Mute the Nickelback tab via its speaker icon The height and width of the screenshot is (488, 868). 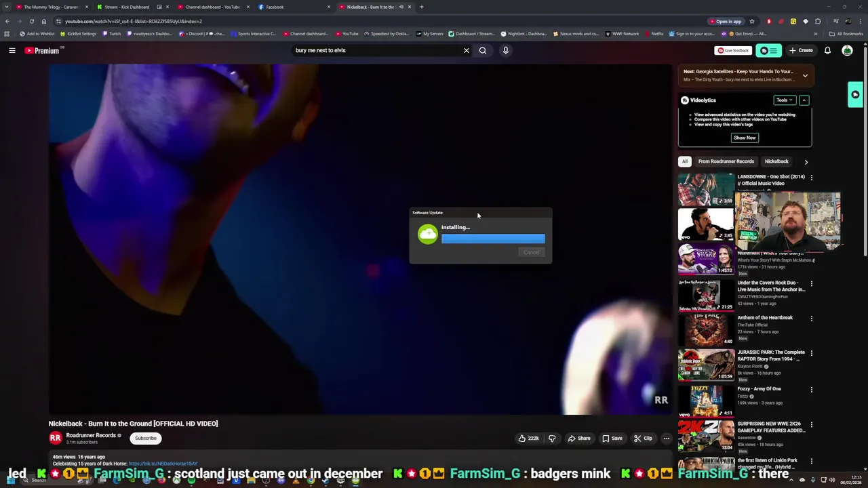point(401,7)
